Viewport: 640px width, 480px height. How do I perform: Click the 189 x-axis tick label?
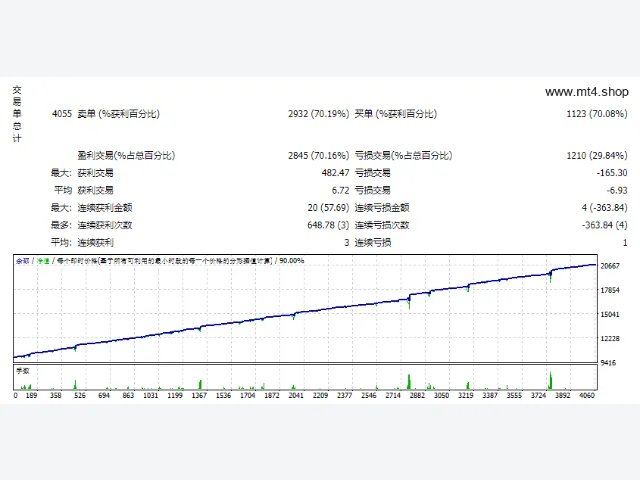tap(31, 396)
